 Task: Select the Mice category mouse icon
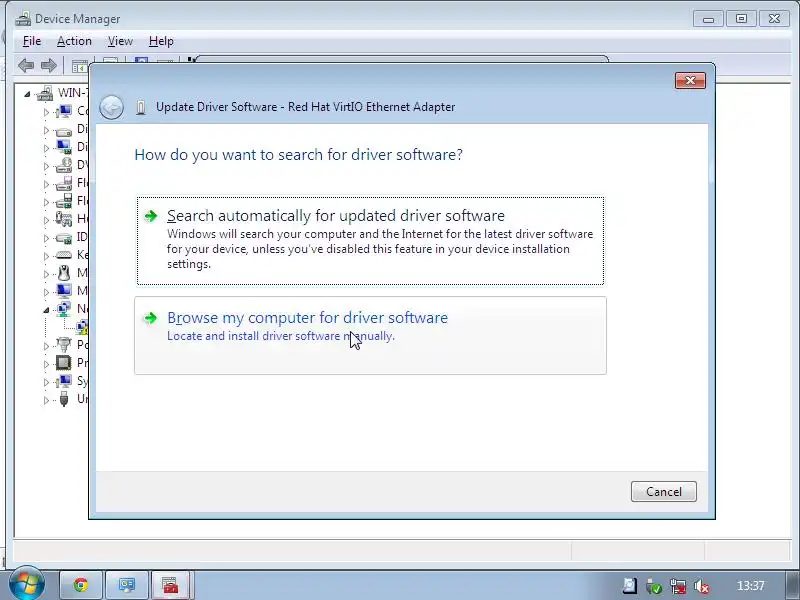click(x=64, y=273)
